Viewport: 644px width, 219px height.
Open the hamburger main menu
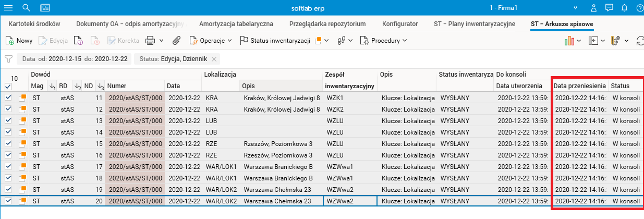(8, 8)
